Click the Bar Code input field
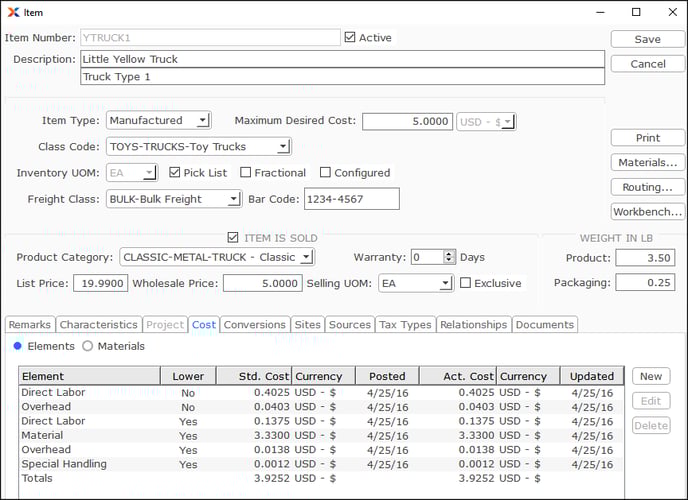Viewport: 688px width, 500px height. [352, 199]
